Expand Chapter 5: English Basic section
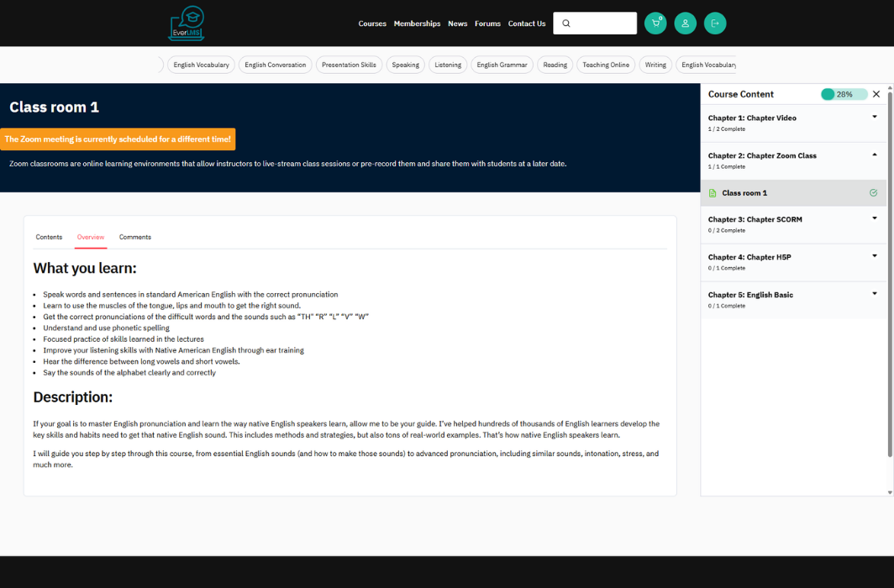 (x=875, y=294)
